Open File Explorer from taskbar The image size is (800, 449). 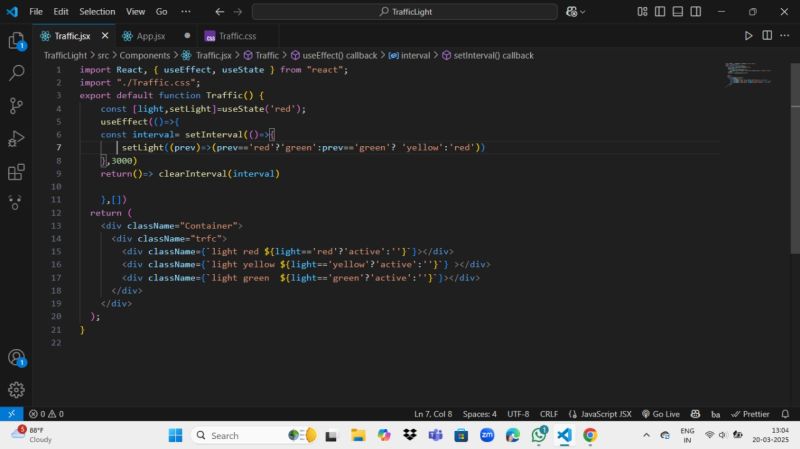coord(358,435)
